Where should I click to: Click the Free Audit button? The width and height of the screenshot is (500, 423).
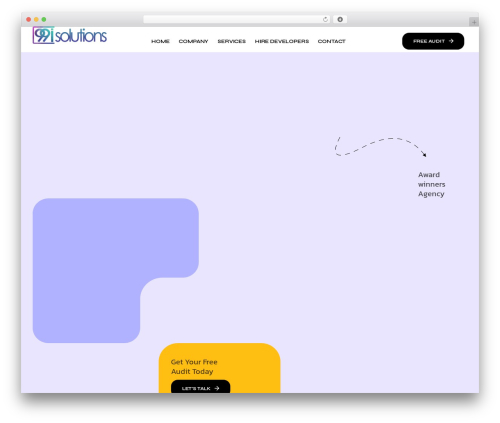click(433, 41)
